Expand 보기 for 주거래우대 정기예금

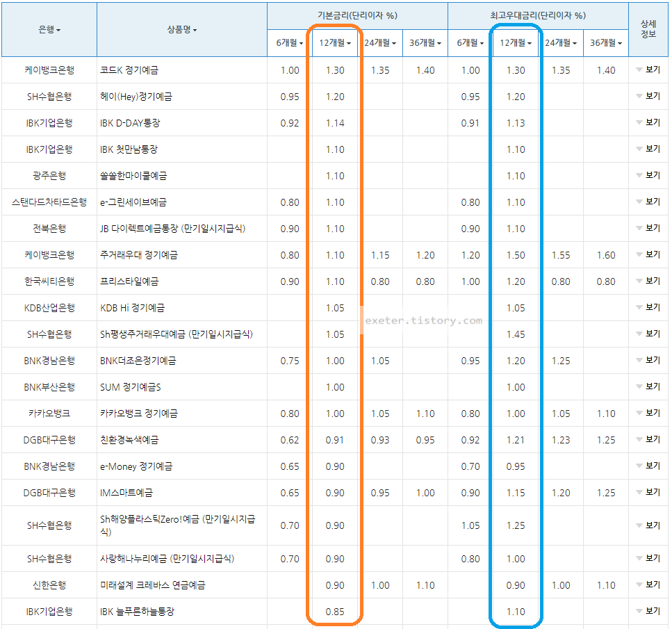click(648, 254)
